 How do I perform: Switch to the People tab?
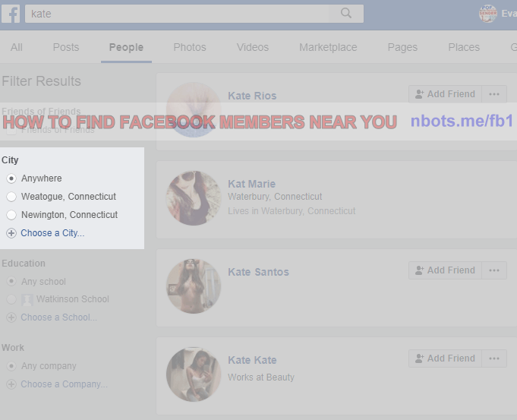coord(126,47)
